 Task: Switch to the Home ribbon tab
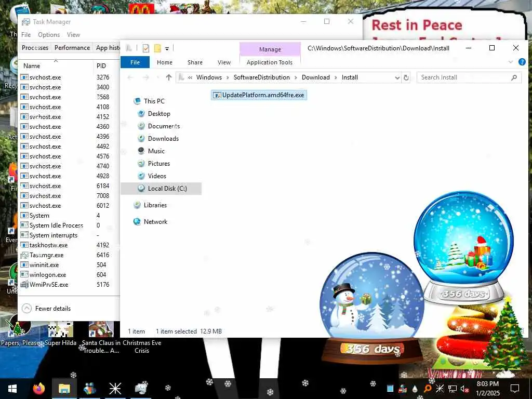coord(165,62)
